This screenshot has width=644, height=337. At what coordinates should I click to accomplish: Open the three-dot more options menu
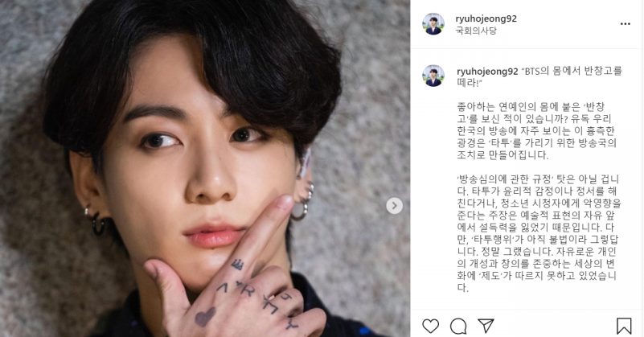[626, 24]
